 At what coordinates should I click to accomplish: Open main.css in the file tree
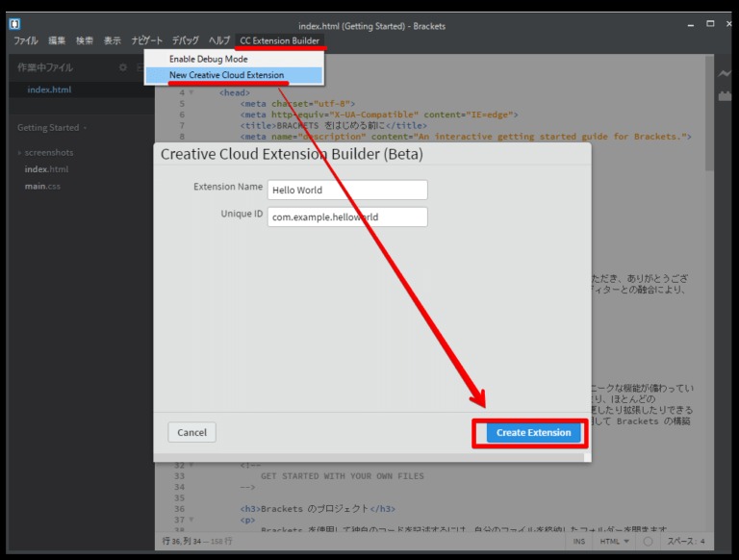[42, 186]
